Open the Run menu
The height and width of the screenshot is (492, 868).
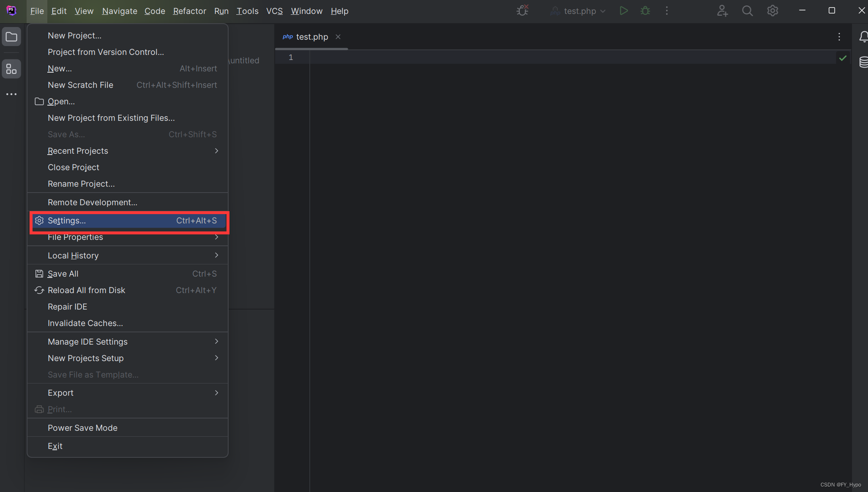221,11
